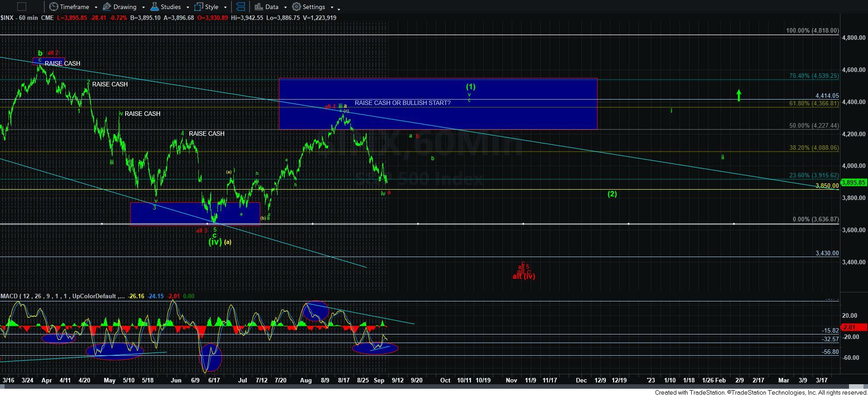Open the Drawing tools menu

coord(124,7)
